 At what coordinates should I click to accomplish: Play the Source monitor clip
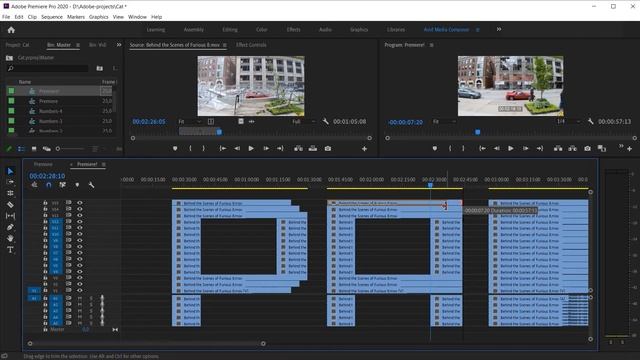(251, 149)
